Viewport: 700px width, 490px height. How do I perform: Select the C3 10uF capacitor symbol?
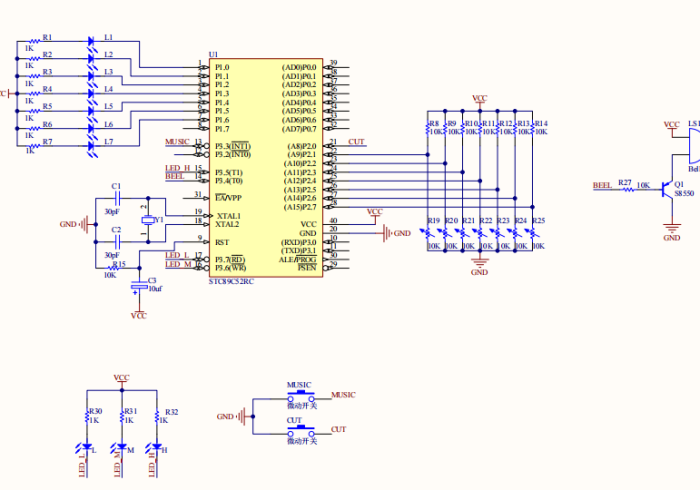pyautogui.click(x=139, y=288)
